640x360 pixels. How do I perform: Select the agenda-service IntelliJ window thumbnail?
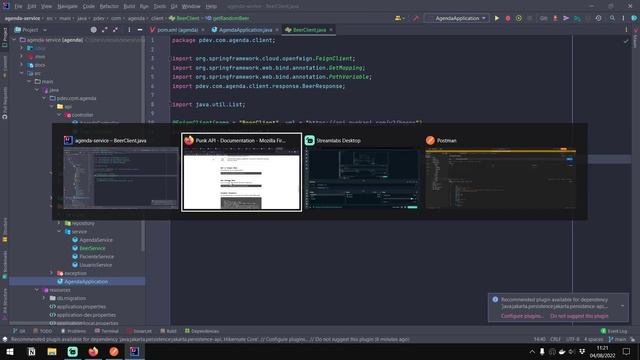point(120,172)
